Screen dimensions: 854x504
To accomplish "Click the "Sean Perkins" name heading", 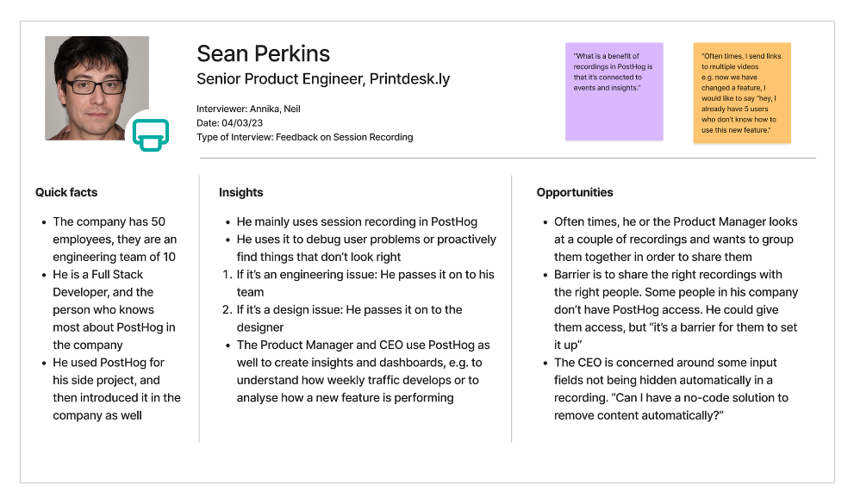I will coord(263,53).
